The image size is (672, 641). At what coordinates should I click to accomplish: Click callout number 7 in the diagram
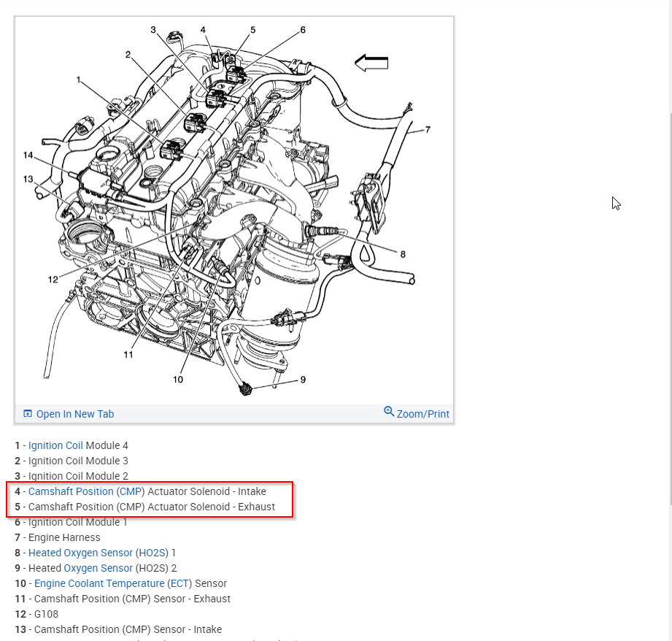(428, 129)
